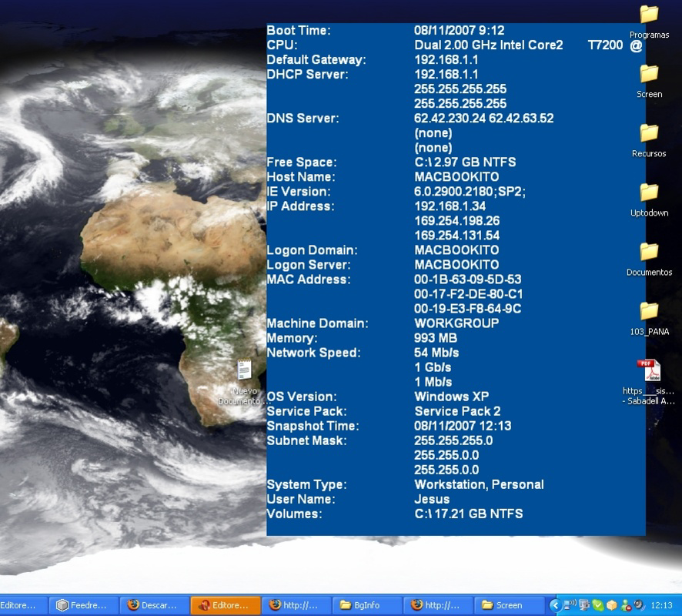The height and width of the screenshot is (616, 682).
Task: Click the folder icon on BgInfo taskbar button
Action: [x=346, y=605]
